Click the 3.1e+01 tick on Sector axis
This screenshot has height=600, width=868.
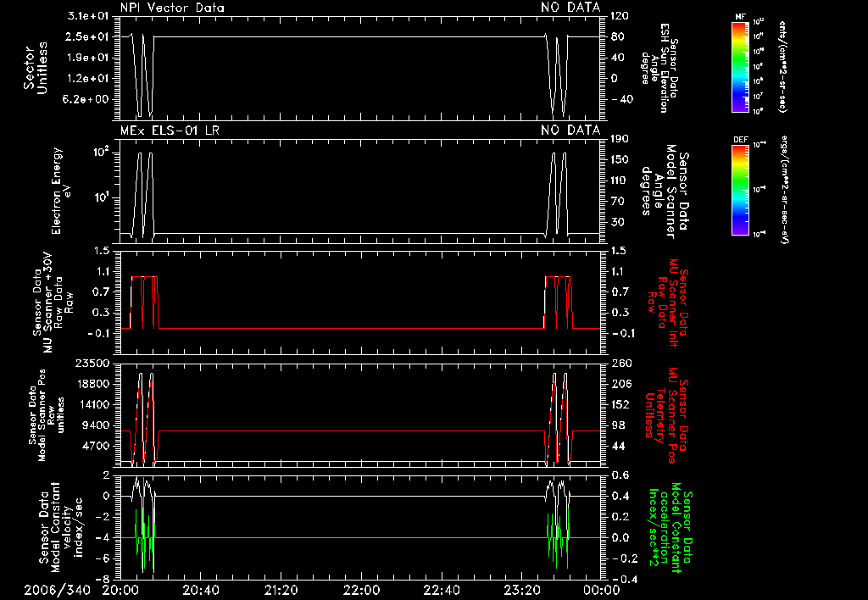(x=87, y=15)
